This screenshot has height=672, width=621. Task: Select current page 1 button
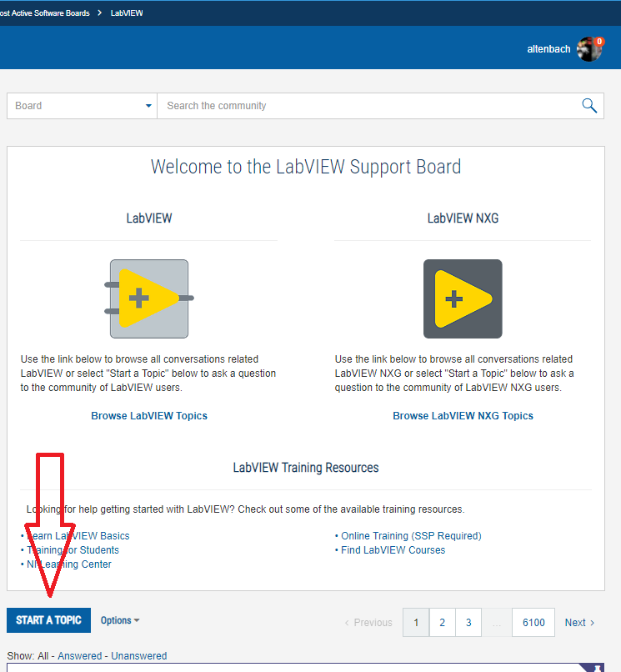coord(416,622)
